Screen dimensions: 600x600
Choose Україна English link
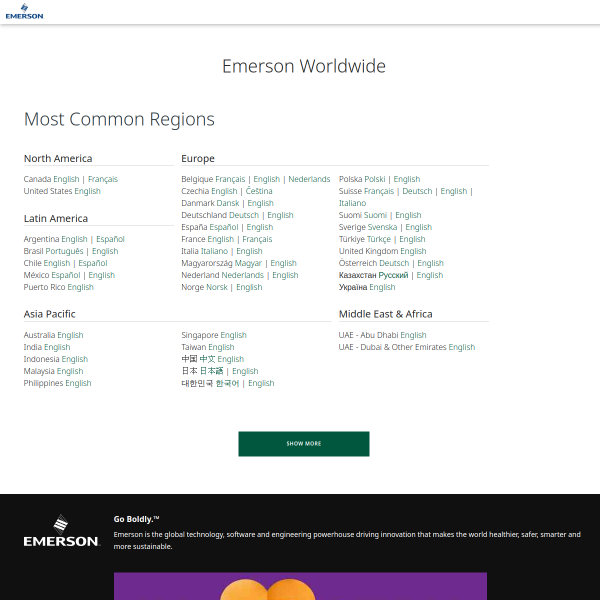tap(382, 287)
